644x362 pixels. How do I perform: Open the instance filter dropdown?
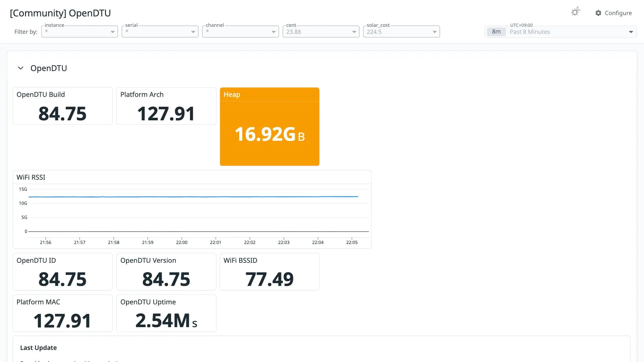click(79, 32)
